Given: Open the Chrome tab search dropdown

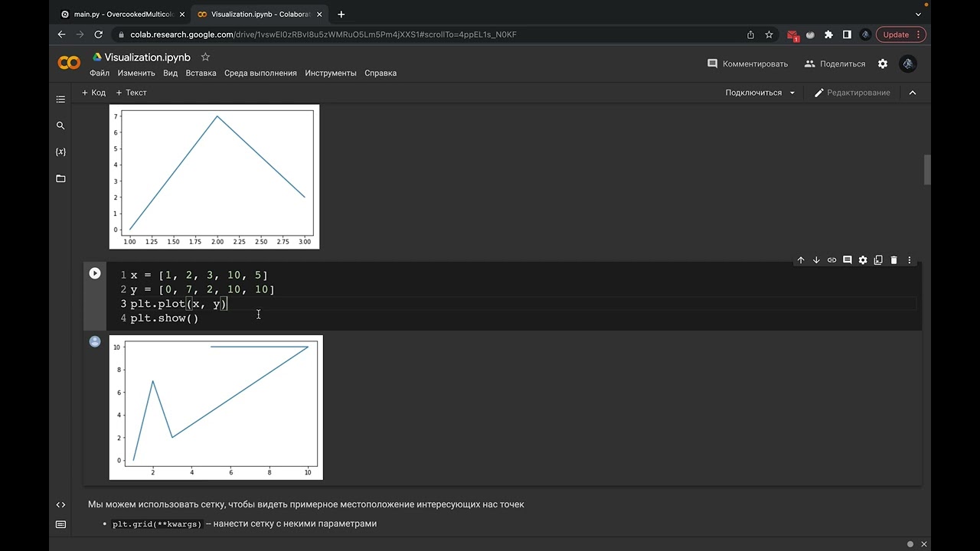Looking at the screenshot, I should pos(919,14).
